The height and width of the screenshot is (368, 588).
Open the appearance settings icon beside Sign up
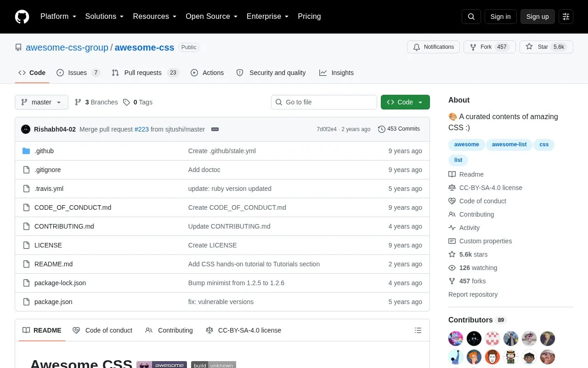[566, 17]
